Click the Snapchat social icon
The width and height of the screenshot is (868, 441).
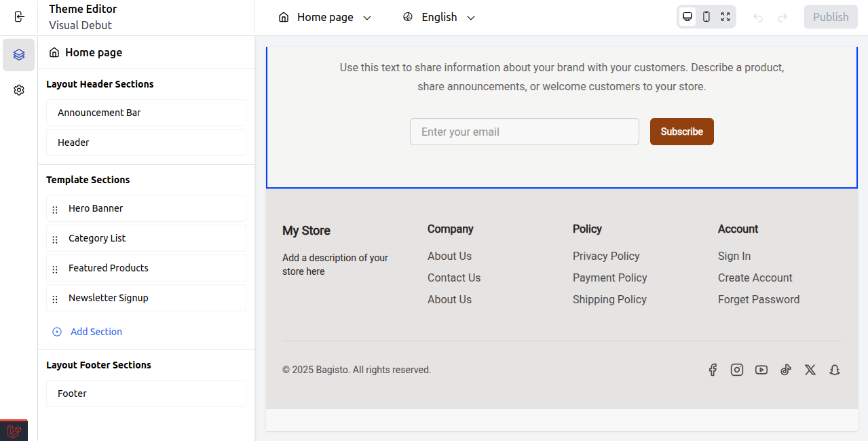(x=835, y=370)
